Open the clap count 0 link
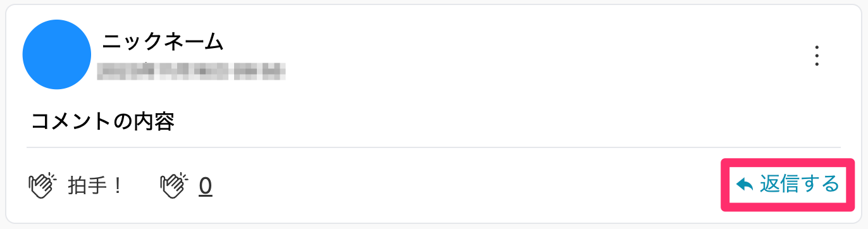The height and width of the screenshot is (229, 868). pyautogui.click(x=206, y=185)
